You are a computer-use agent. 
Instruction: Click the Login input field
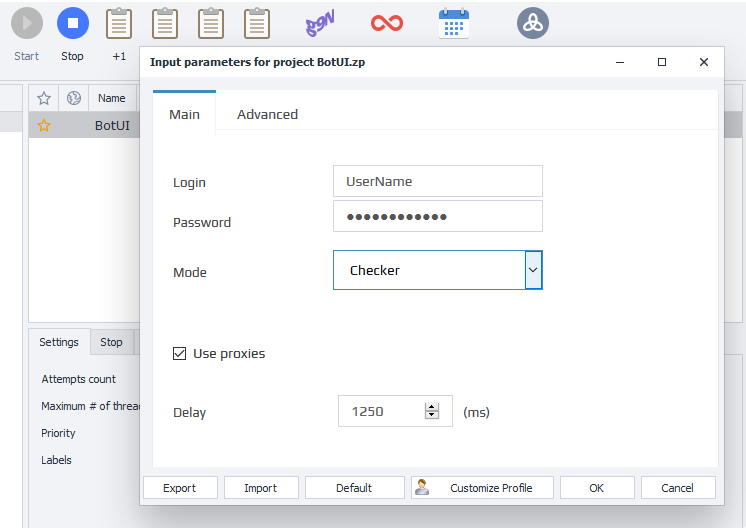437,181
